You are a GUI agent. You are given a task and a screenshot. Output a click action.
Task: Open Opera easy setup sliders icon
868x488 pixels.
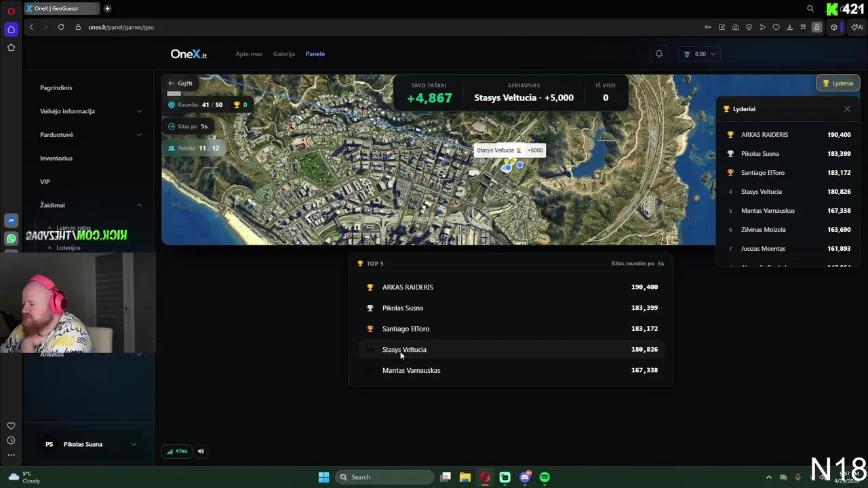[803, 27]
